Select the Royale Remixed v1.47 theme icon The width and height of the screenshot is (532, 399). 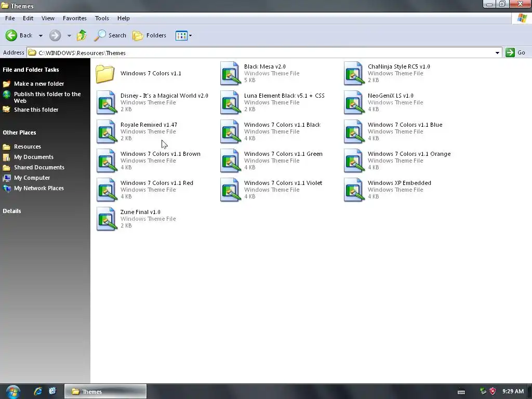click(107, 131)
